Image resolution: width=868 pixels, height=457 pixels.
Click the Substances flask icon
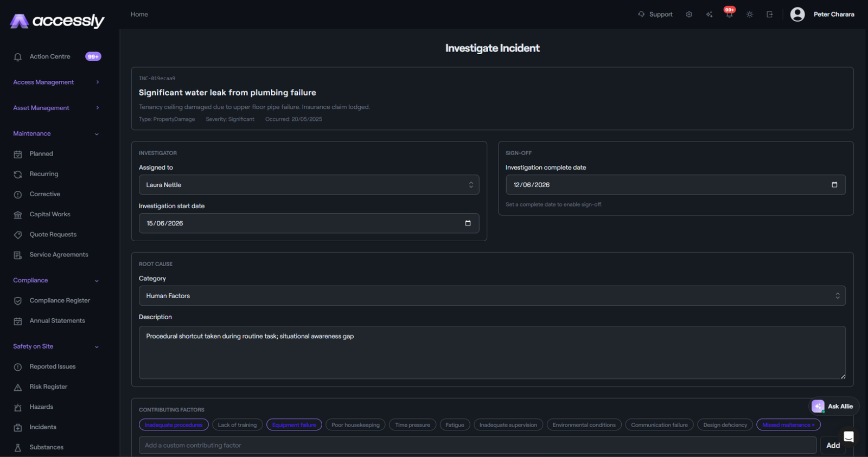(18, 448)
